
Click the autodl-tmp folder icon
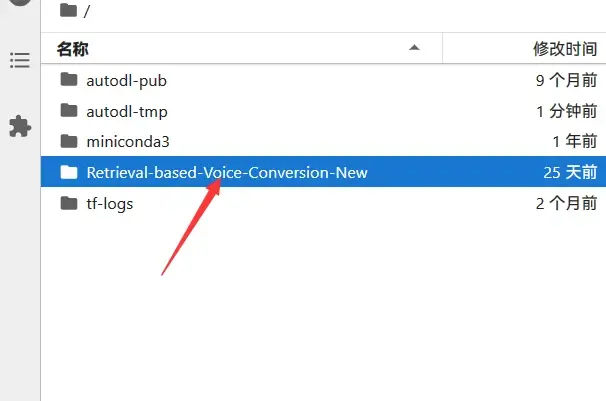pos(69,110)
